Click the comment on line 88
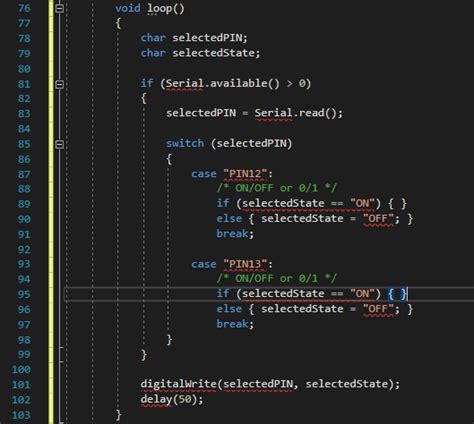This screenshot has height=424, width=474. 277,188
